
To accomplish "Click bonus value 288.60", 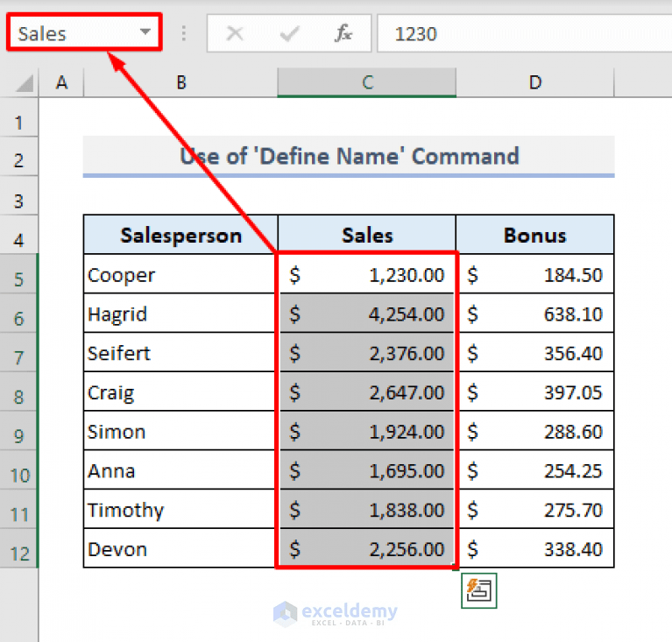I will [x=536, y=431].
